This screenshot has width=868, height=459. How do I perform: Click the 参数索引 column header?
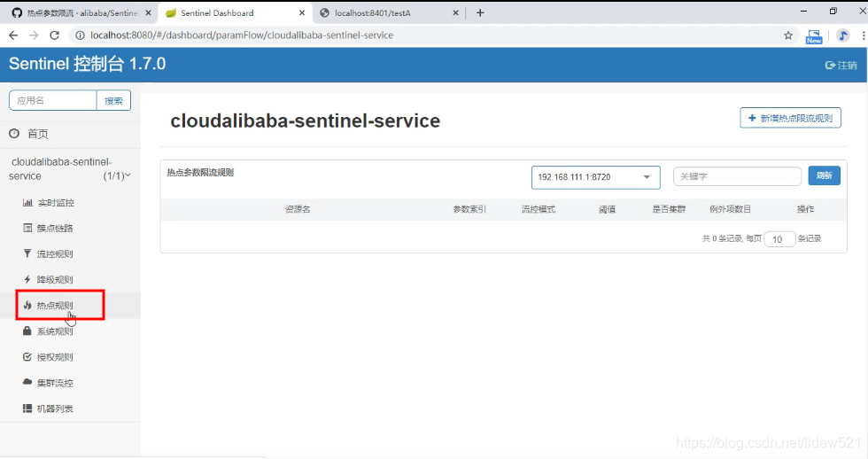[469, 209]
